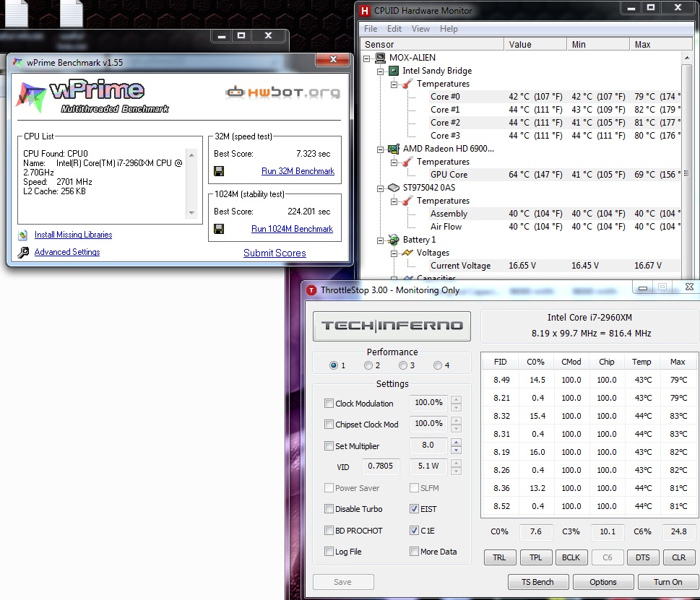Tick the Set Multiplier checkbox
This screenshot has width=700, height=600.
329,445
